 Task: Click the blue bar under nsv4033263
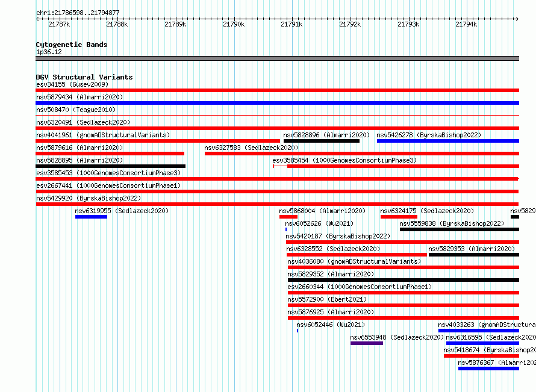tap(479, 331)
